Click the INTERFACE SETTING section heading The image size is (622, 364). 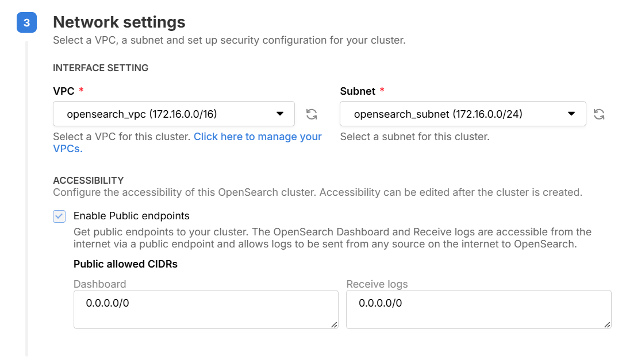click(101, 68)
